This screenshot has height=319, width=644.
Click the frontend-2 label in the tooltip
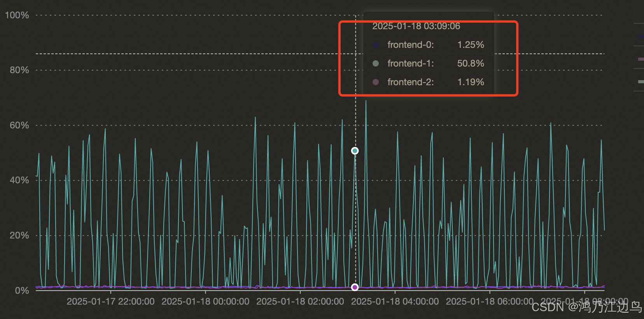point(411,82)
